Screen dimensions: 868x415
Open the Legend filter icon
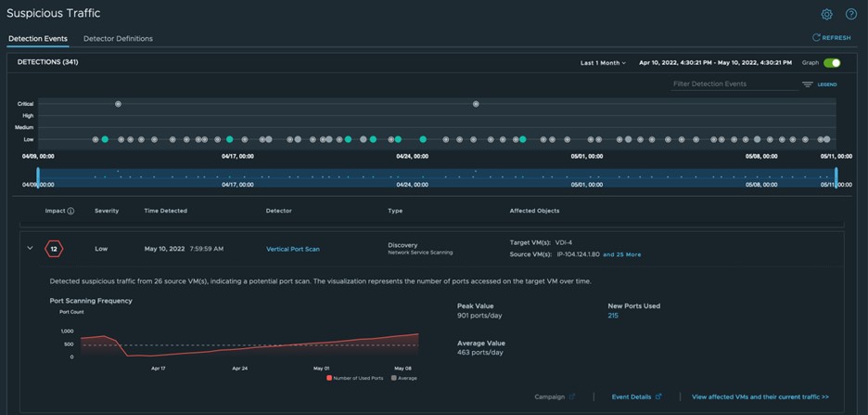808,84
